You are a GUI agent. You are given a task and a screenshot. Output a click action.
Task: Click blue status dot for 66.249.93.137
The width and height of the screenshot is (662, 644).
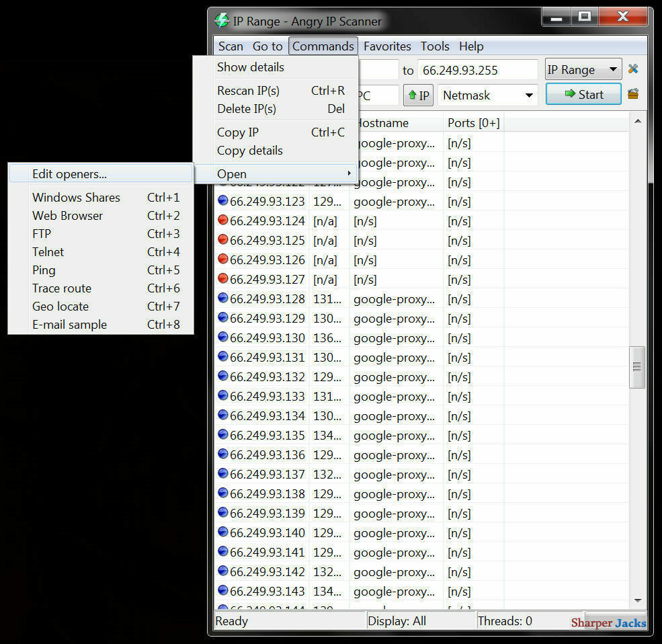click(223, 474)
